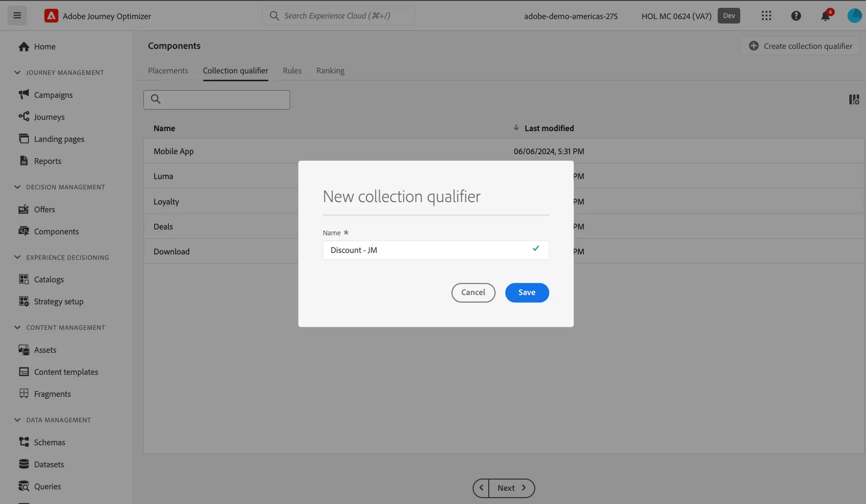Open Journeys from the sidebar
This screenshot has height=504, width=866.
pos(42,117)
